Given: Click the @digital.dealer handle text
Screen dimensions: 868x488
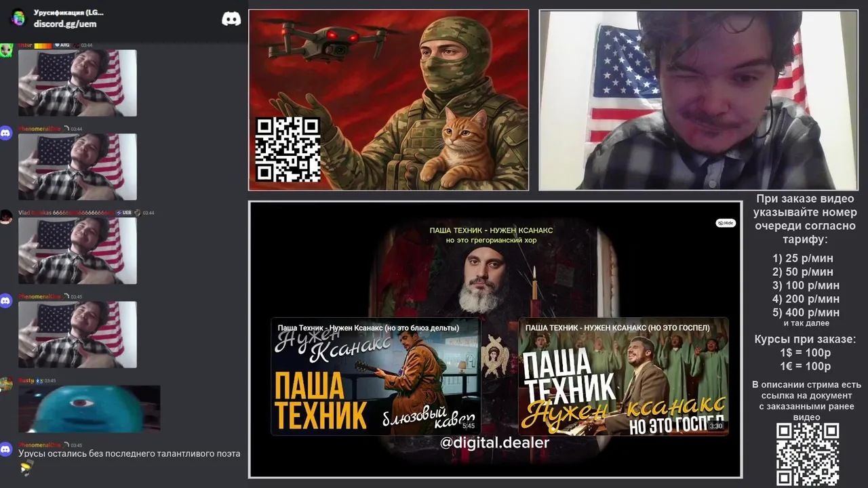Looking at the screenshot, I should point(494,443).
